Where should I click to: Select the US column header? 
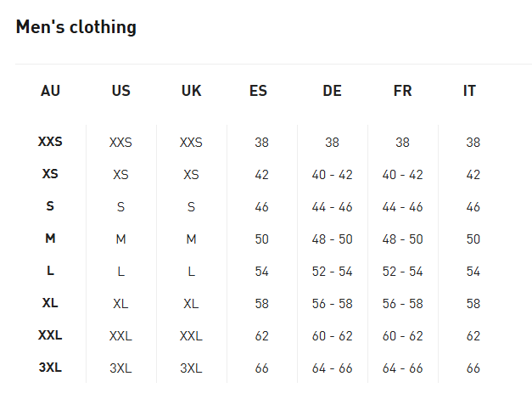pos(120,91)
